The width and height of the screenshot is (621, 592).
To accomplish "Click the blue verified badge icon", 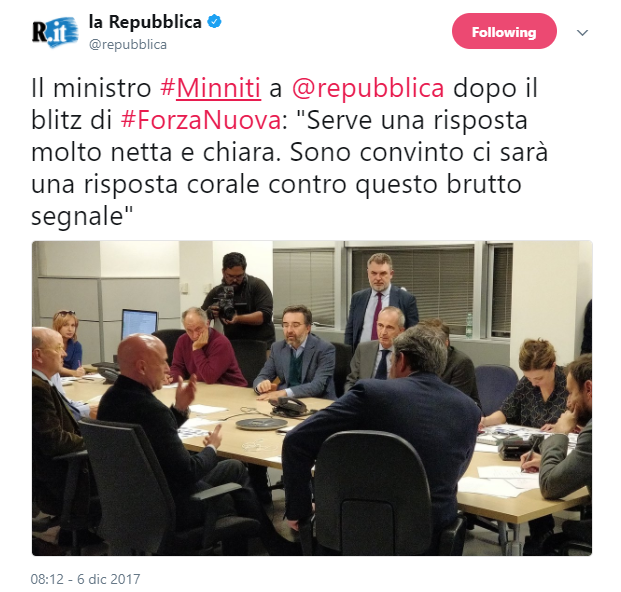I will 215,21.
